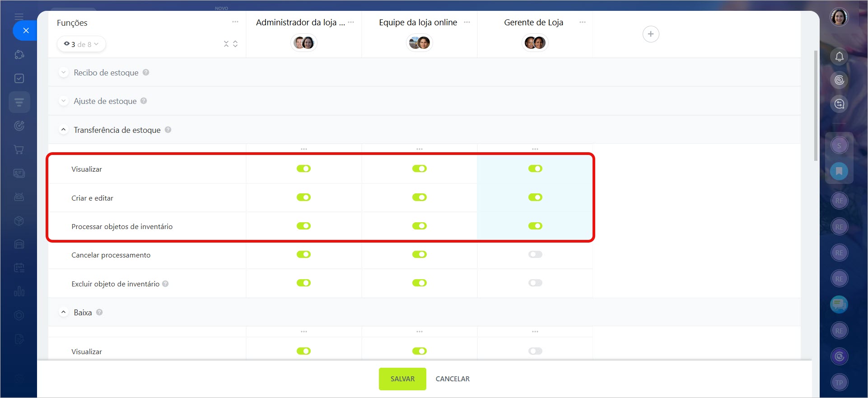The height and width of the screenshot is (398, 868).
Task: Click the TP avatar in right panel
Action: point(839,383)
